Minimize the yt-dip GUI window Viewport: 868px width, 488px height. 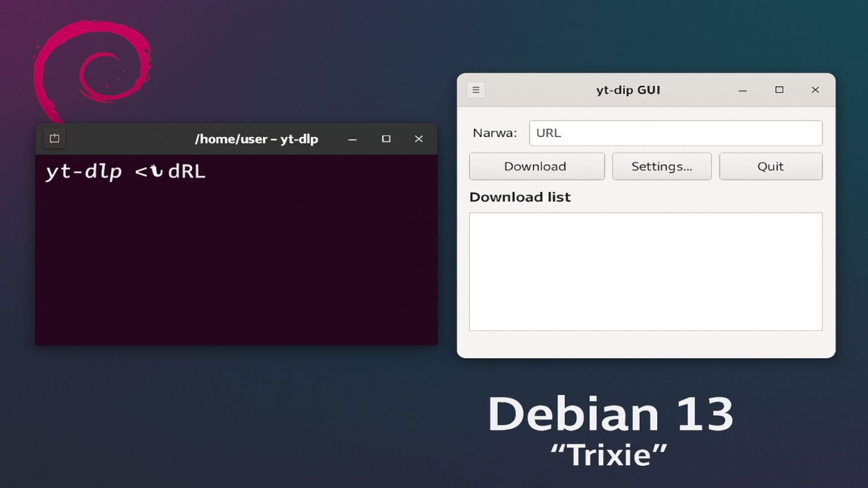pyautogui.click(x=743, y=90)
